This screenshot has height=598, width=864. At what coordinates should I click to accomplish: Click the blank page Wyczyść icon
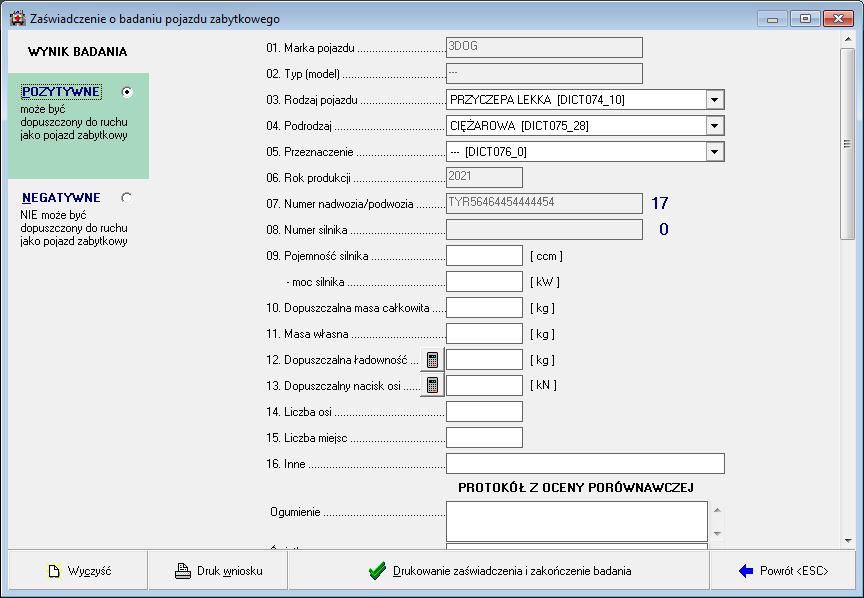[54, 571]
